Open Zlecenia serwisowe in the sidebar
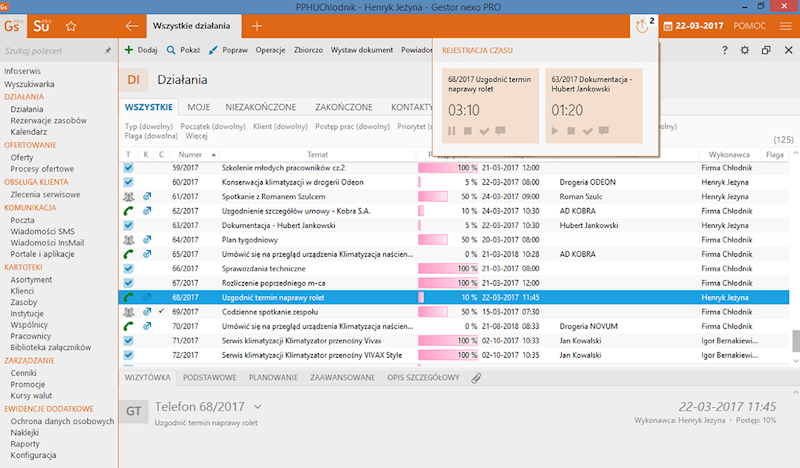 point(45,194)
